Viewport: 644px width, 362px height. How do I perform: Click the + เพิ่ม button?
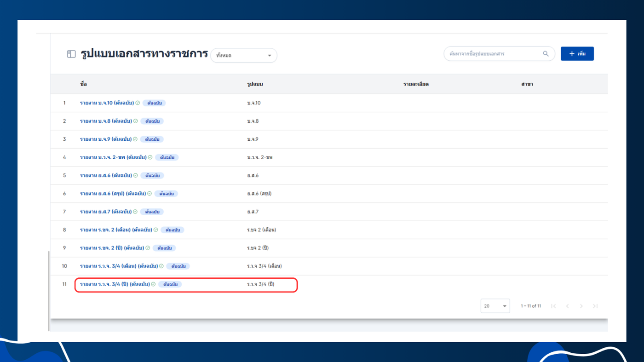tap(577, 54)
